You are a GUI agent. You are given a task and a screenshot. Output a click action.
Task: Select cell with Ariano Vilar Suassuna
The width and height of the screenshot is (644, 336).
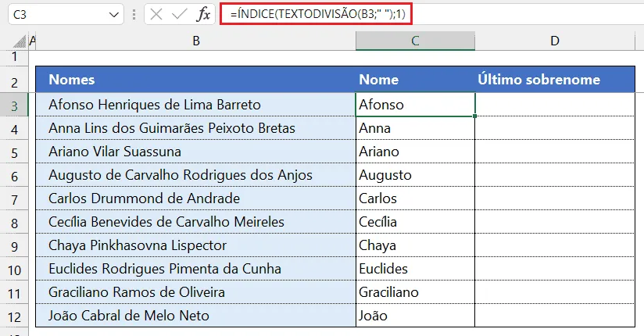(196, 152)
